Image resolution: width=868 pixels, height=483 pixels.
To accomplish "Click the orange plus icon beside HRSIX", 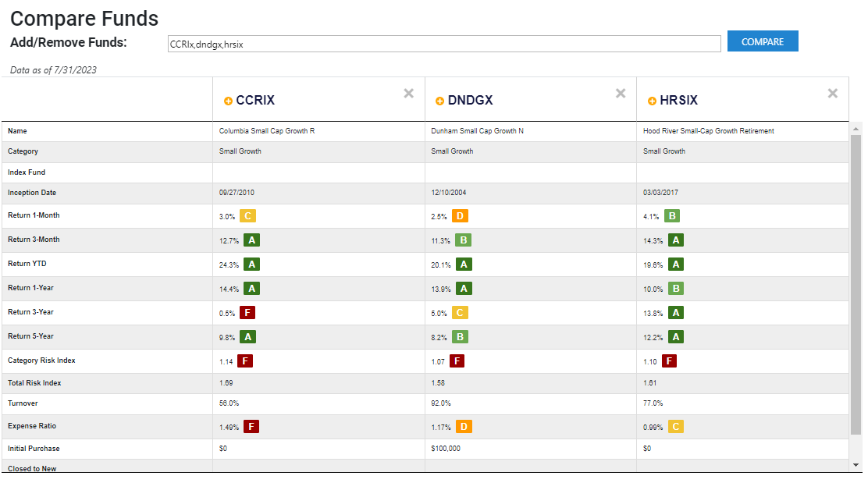I will coord(652,101).
